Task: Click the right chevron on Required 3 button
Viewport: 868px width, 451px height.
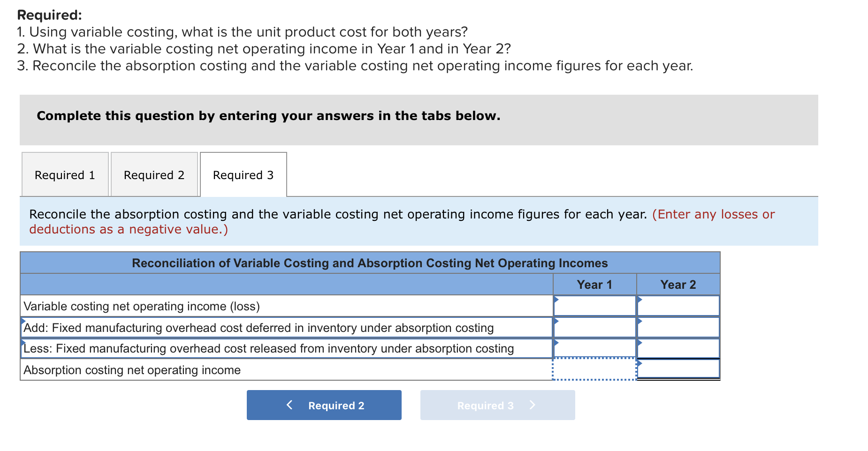Action: click(x=533, y=405)
